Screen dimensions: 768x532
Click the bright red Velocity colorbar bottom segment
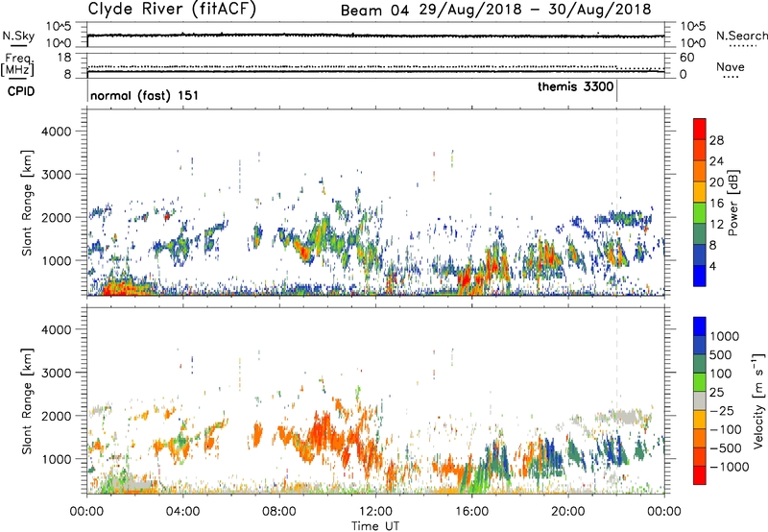click(x=700, y=475)
